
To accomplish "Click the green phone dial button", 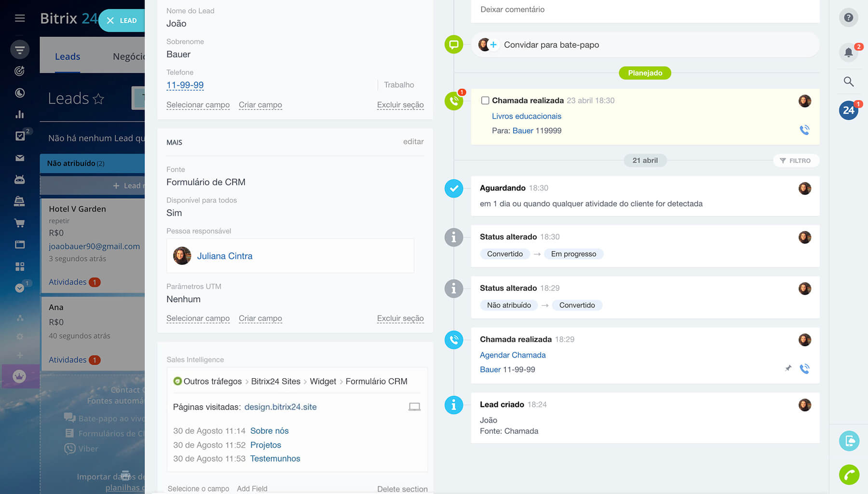I will coord(849,475).
